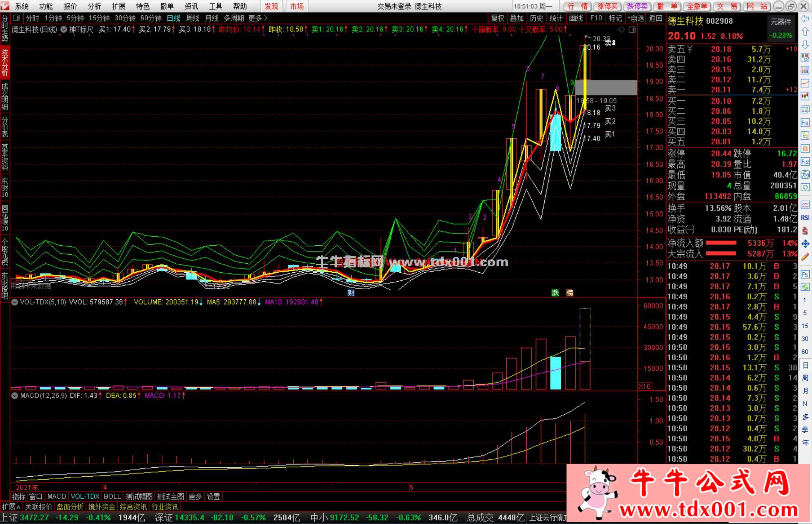Select the 周线 weekly period
This screenshot has width=812, height=524.
tap(192, 18)
